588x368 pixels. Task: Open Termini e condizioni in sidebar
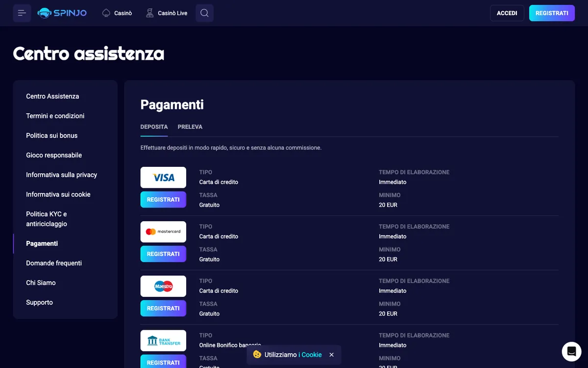point(55,116)
